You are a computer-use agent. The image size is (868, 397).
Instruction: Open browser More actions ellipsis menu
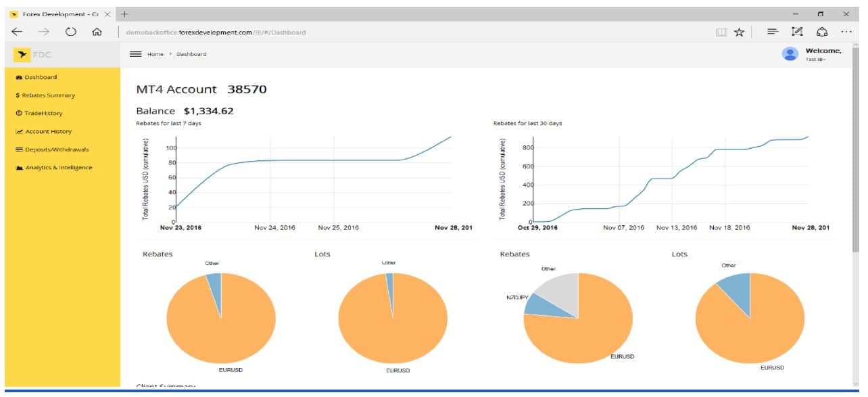click(846, 32)
